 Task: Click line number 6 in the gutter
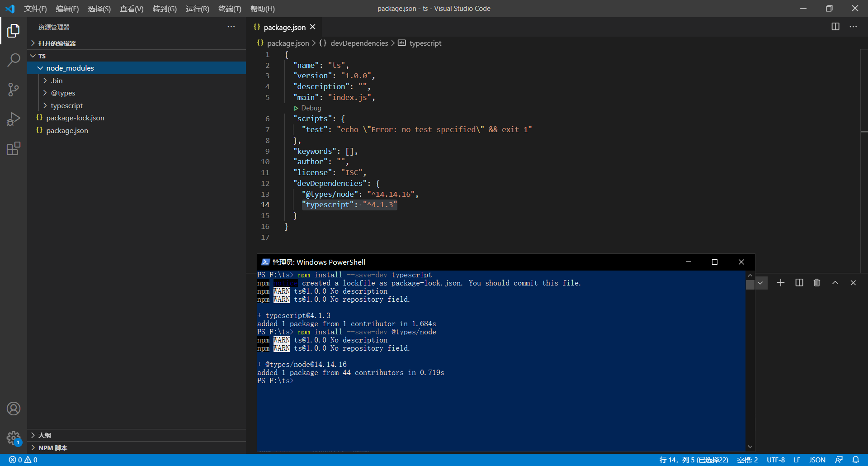[267, 119]
